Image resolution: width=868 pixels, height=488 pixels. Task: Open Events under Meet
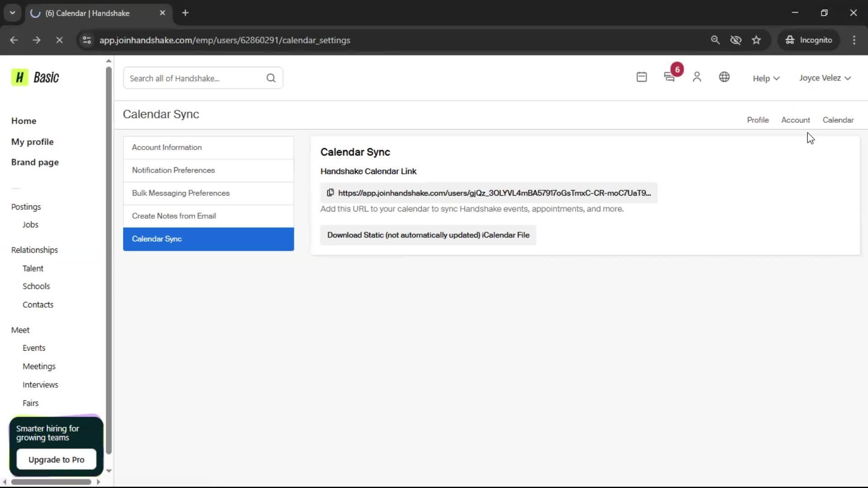34,348
